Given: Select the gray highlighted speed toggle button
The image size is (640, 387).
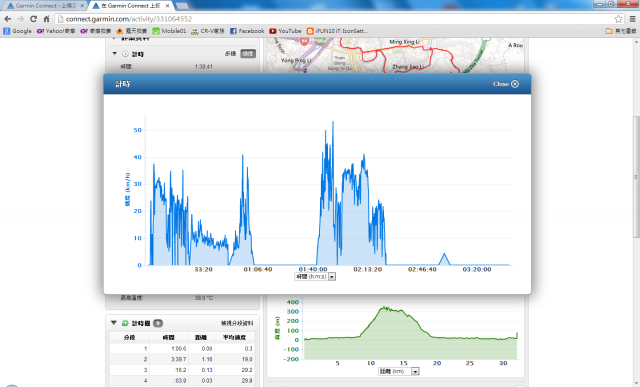Looking at the screenshot, I should pyautogui.click(x=248, y=54).
